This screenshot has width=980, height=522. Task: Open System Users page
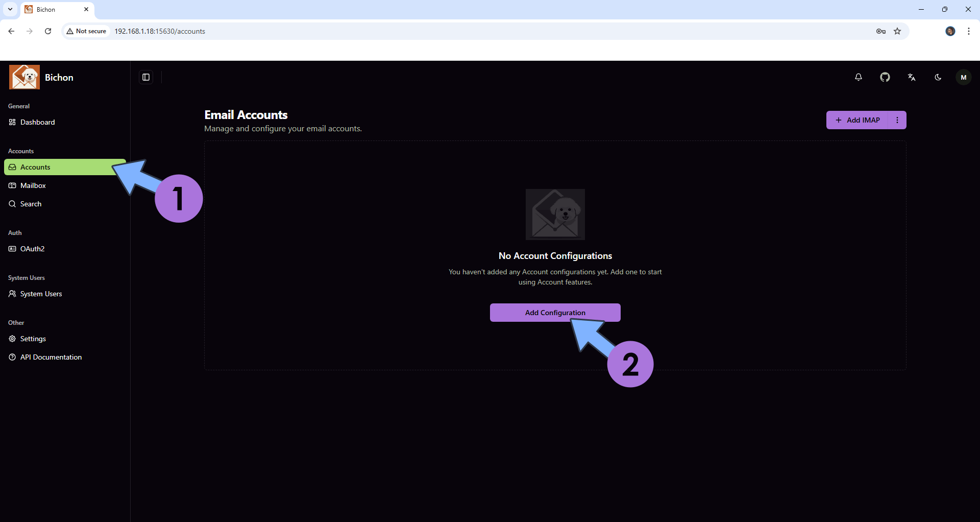coord(41,294)
